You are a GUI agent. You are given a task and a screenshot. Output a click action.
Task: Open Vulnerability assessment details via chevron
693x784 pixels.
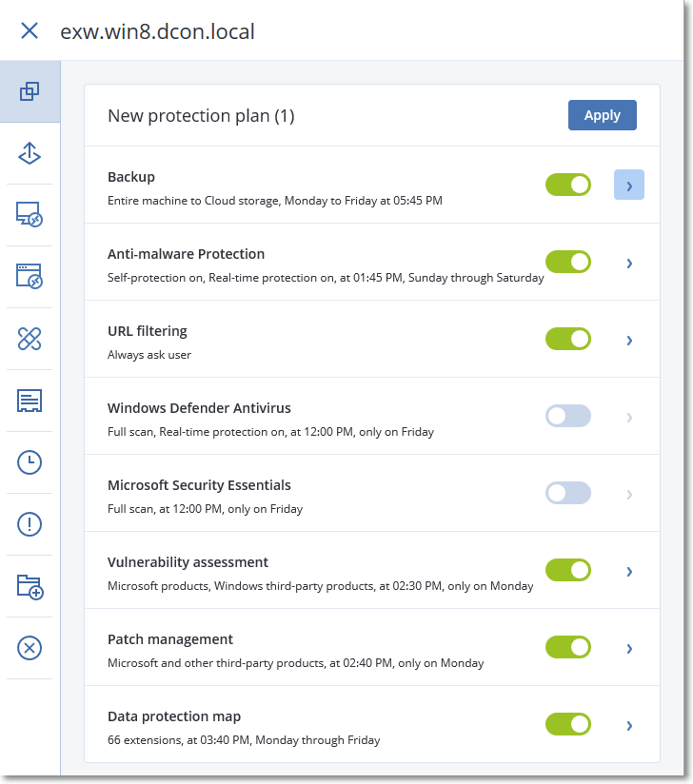(628, 570)
